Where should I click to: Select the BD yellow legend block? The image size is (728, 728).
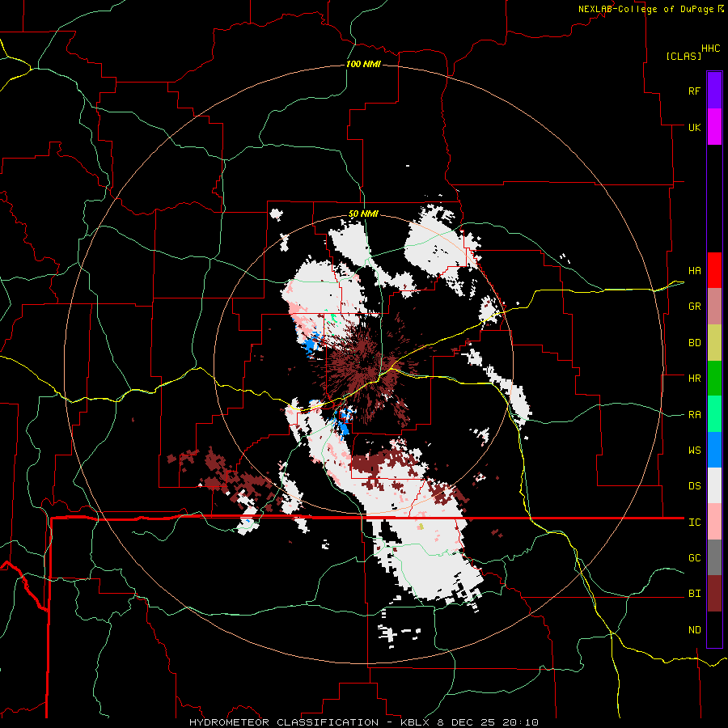[x=714, y=343]
